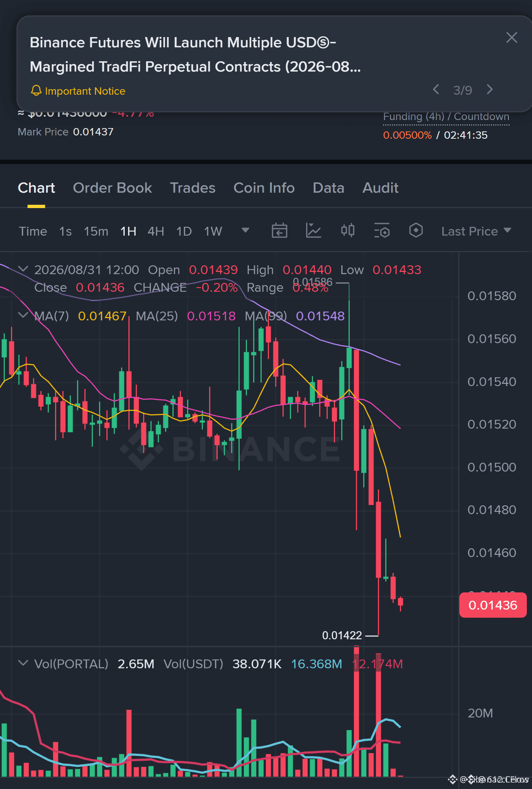Switch to the Chart tab
532x789 pixels.
coord(36,188)
